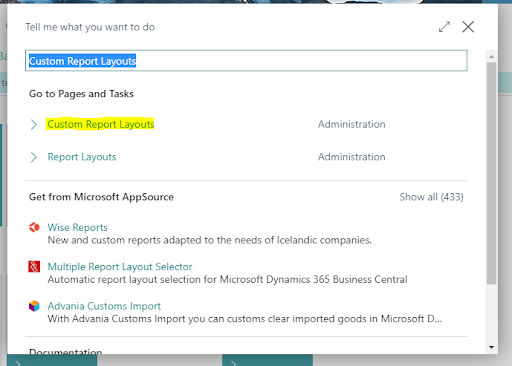Click the Administration label next to Report Layouts
The width and height of the screenshot is (512, 366).
tap(352, 157)
